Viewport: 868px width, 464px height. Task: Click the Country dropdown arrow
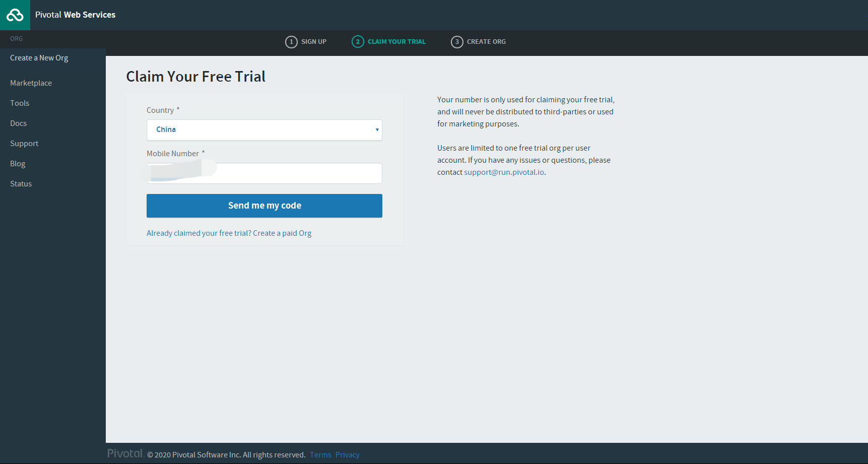(377, 130)
